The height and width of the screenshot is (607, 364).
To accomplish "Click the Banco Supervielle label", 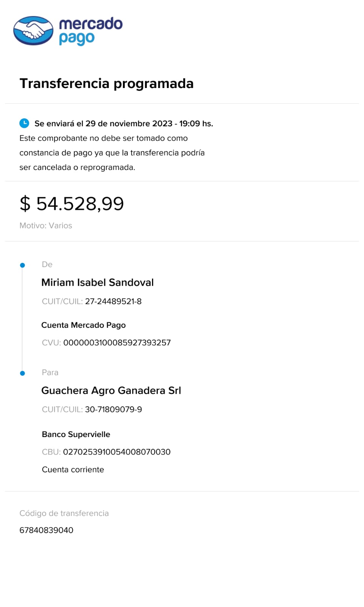I will (76, 434).
